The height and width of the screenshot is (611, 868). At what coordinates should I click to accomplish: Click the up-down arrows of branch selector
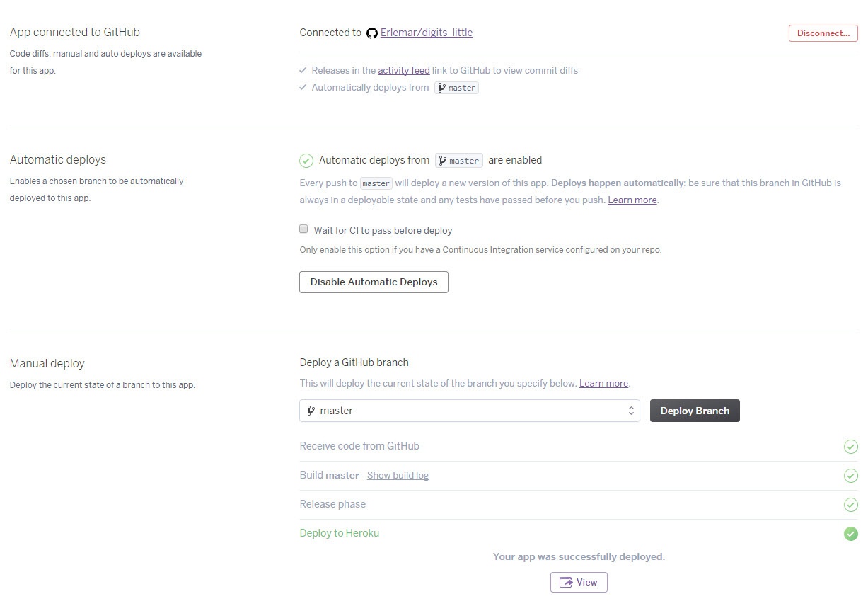pyautogui.click(x=631, y=411)
